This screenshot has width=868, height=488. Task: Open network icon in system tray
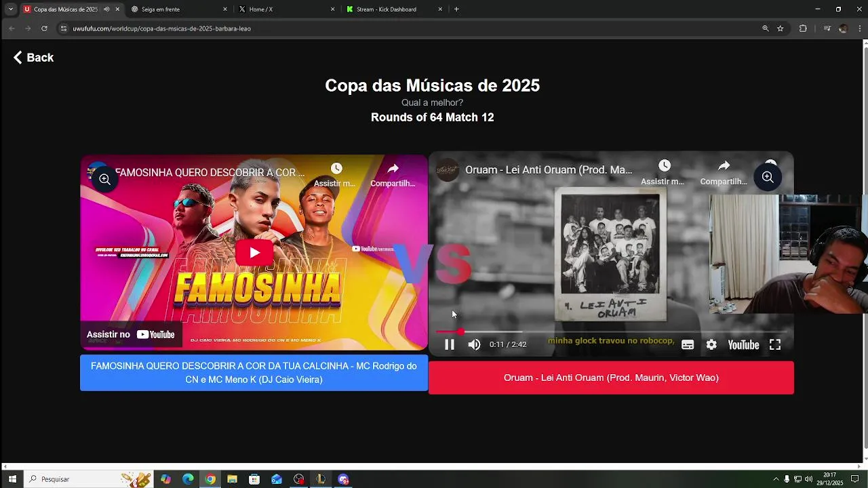(x=797, y=479)
